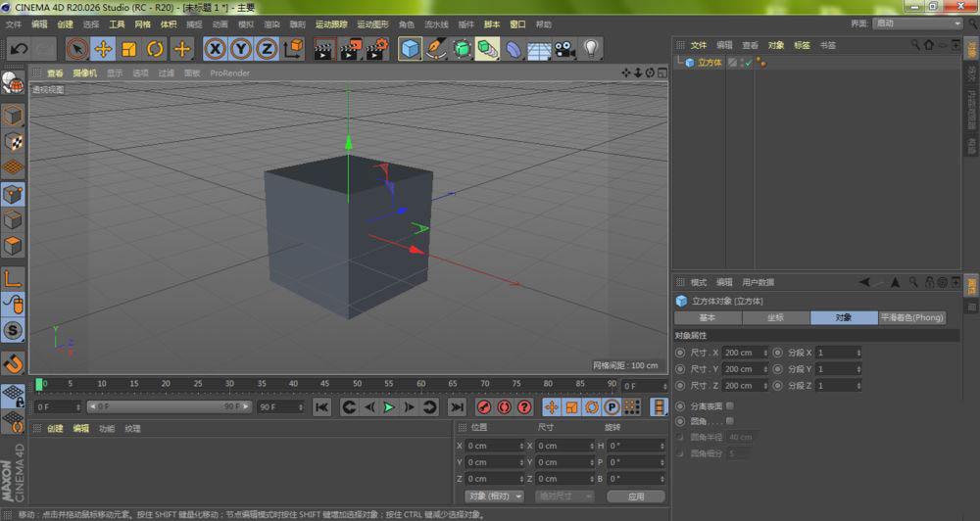Click the Phong tag on 立方体
The width and height of the screenshot is (980, 521).
[760, 63]
